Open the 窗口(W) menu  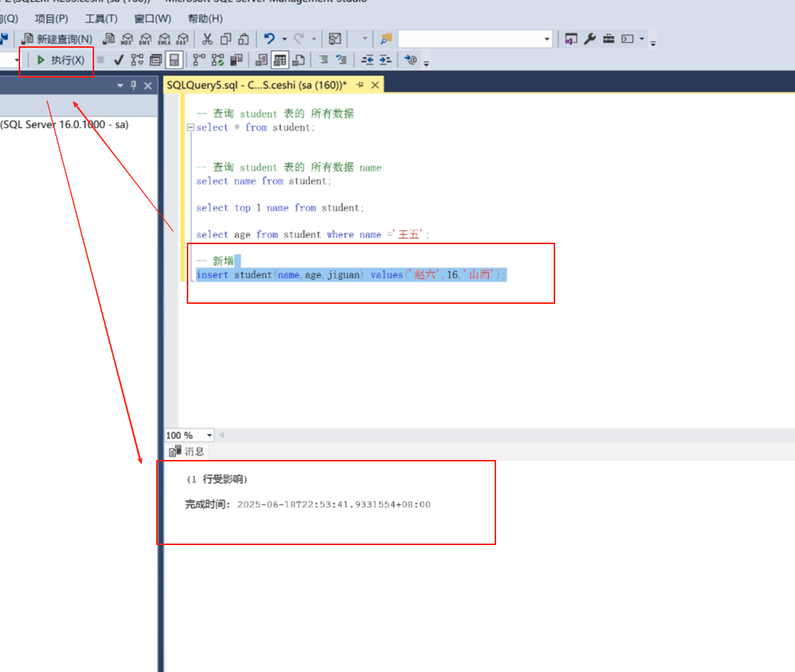click(152, 19)
